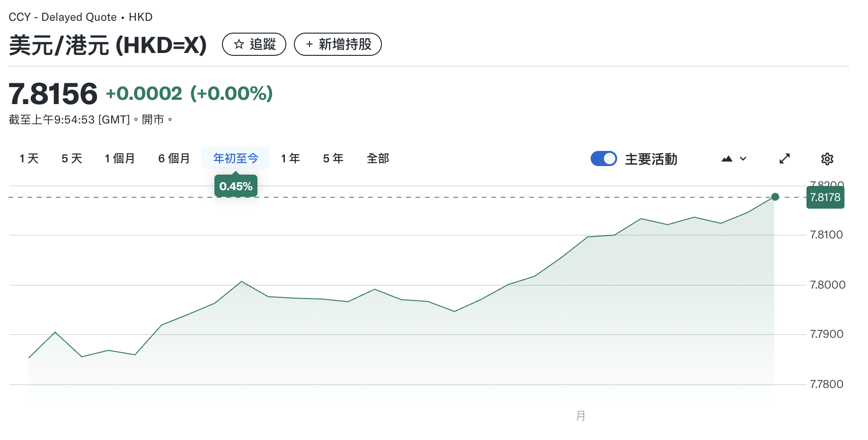Open fullscreen chart via expand arrows icon
This screenshot has height=440, width=868.
tap(785, 159)
